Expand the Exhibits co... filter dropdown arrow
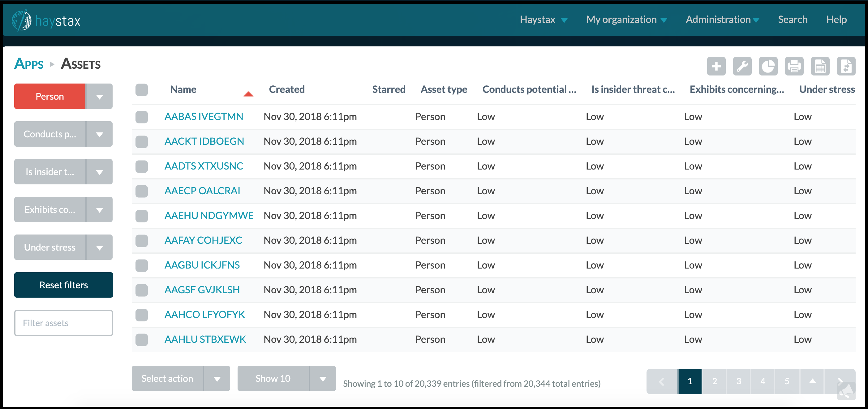868x409 pixels. point(99,209)
